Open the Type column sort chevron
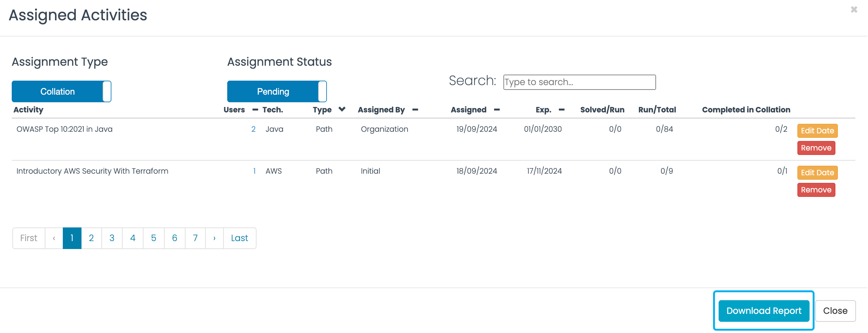The height and width of the screenshot is (333, 868). click(342, 109)
